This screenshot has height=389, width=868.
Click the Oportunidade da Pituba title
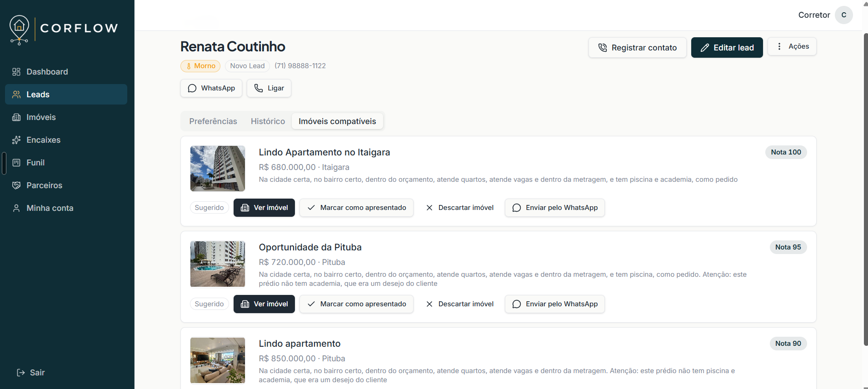click(x=310, y=247)
